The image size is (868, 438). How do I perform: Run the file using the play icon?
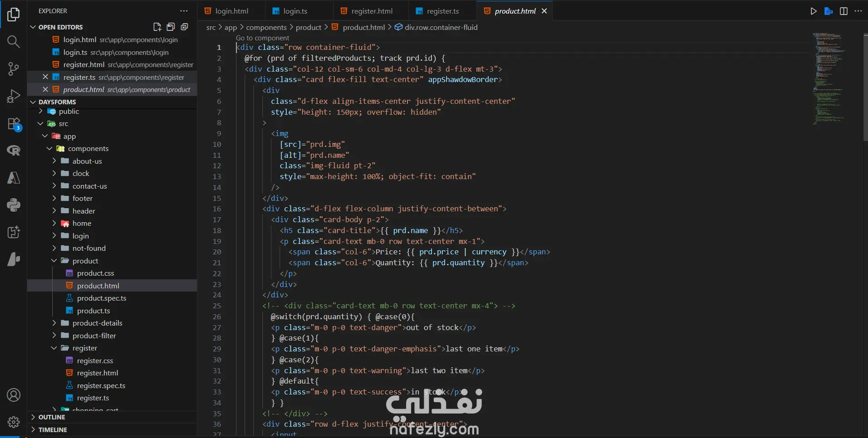click(x=814, y=11)
